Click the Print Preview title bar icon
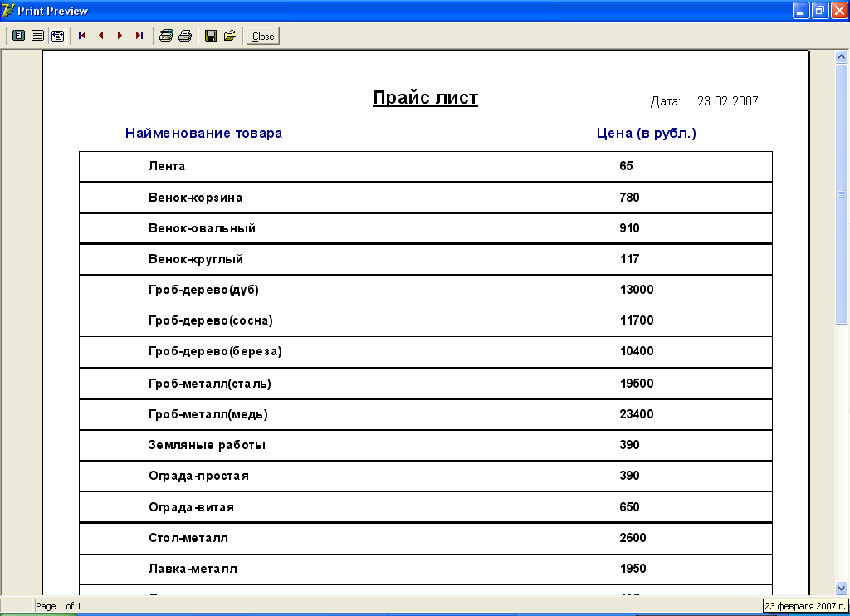The width and height of the screenshot is (850, 616). click(x=7, y=10)
